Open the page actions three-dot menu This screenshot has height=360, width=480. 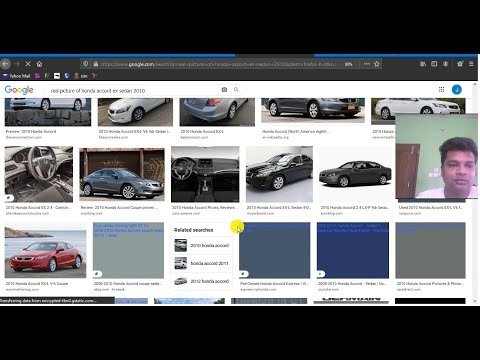(367, 64)
